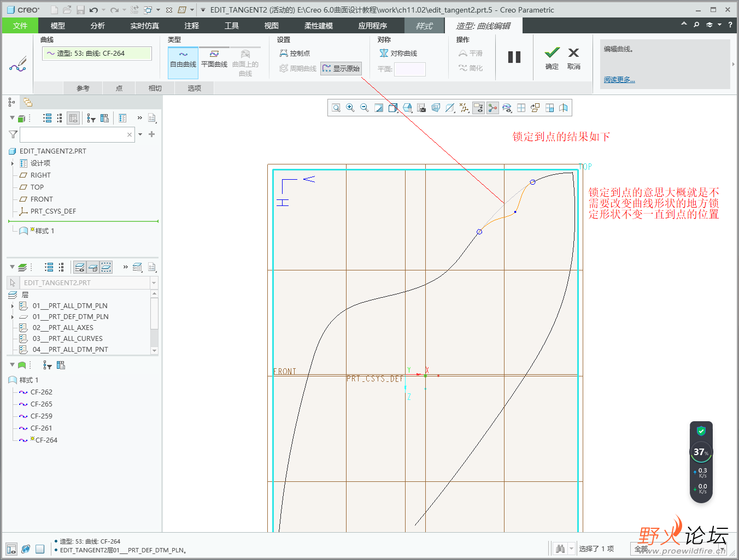Open the 参考 options tab

tap(83, 88)
